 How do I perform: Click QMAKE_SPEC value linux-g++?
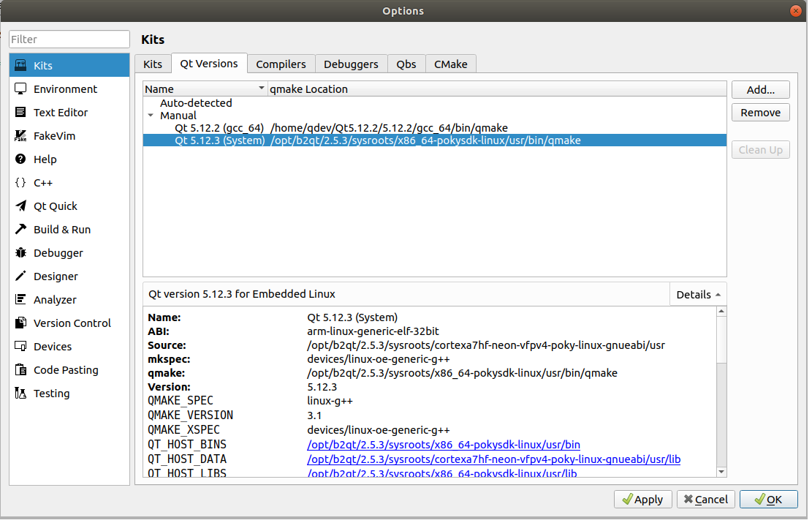point(330,401)
